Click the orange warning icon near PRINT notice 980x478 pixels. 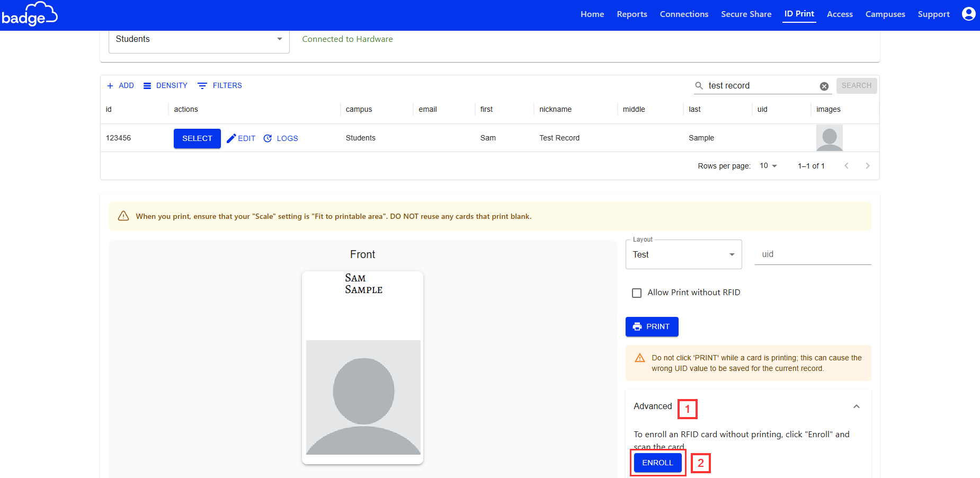point(640,358)
